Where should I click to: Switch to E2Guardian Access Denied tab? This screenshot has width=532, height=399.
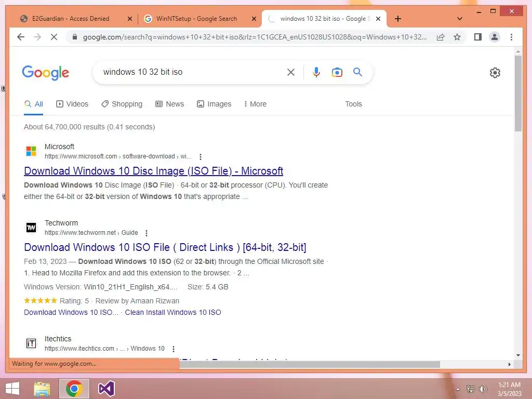point(71,19)
